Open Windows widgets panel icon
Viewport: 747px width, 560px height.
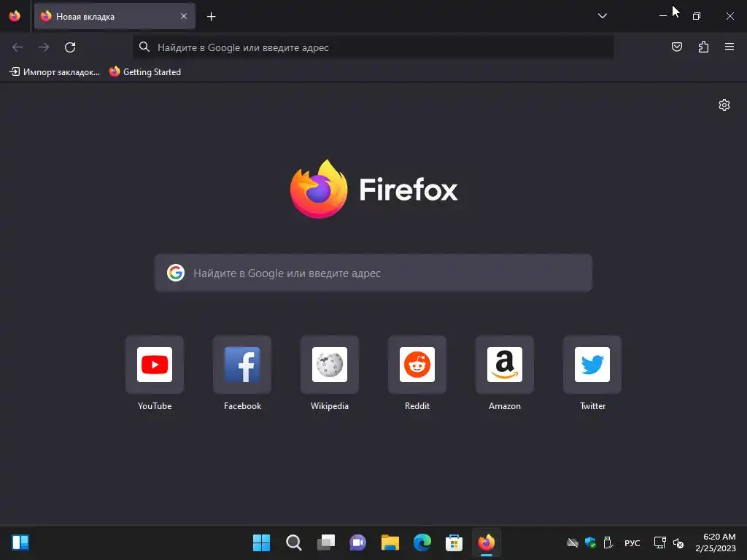point(20,542)
